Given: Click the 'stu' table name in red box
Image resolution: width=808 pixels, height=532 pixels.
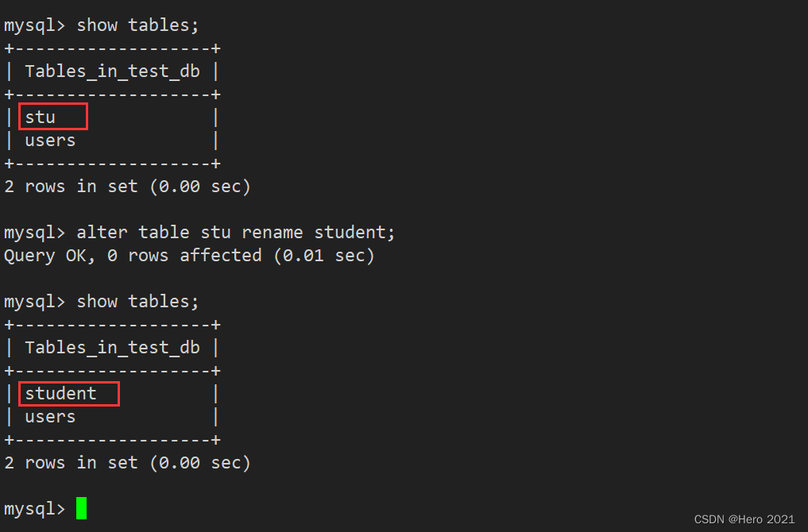Looking at the screenshot, I should (x=41, y=118).
